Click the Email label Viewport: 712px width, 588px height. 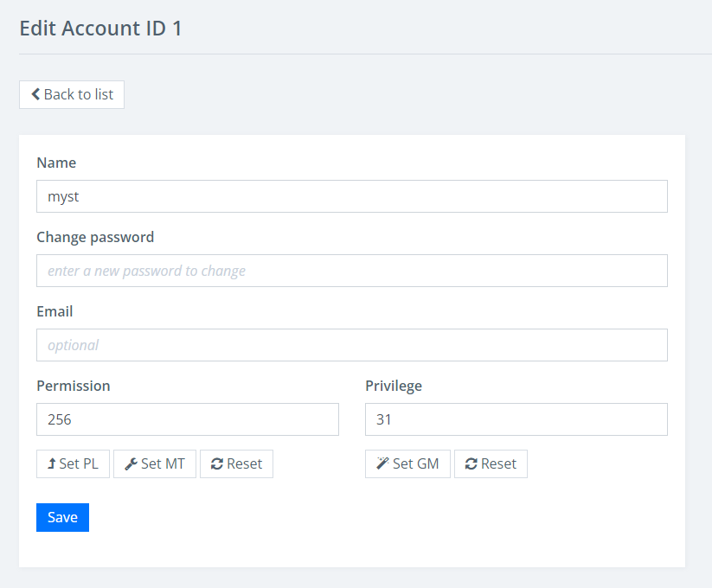(x=55, y=311)
